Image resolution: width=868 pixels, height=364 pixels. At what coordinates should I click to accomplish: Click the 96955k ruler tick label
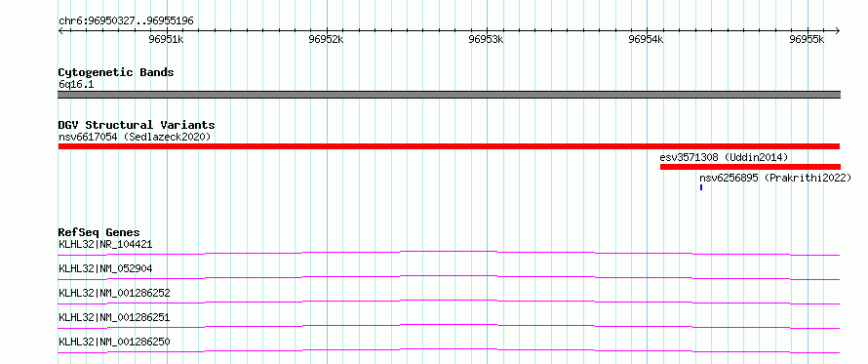click(807, 39)
